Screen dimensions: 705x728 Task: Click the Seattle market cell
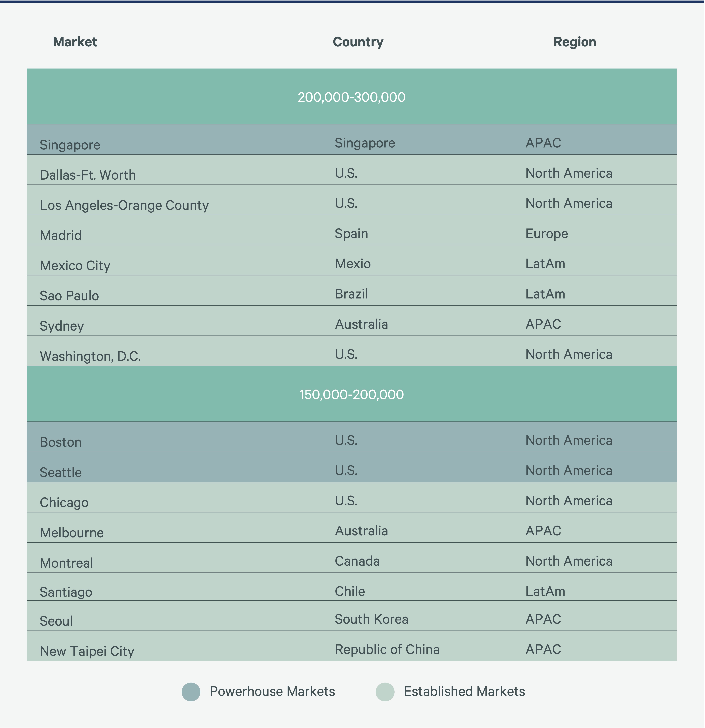(x=61, y=473)
